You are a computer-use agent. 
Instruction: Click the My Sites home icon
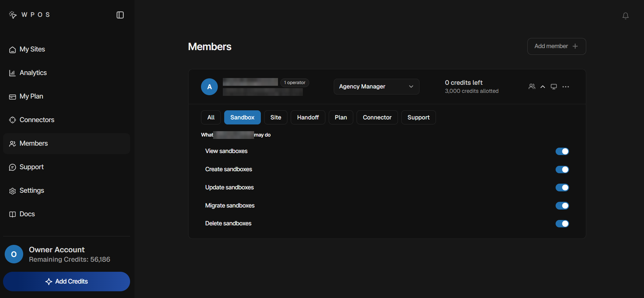coord(12,50)
